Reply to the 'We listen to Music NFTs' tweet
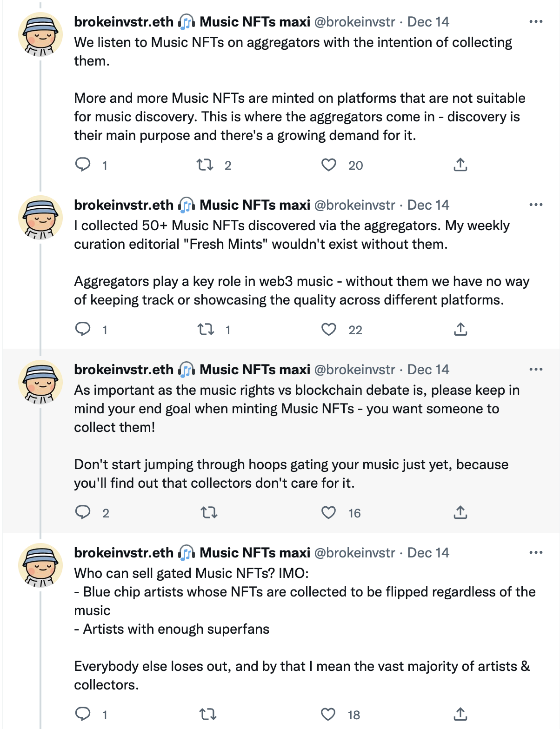The width and height of the screenshot is (560, 729). [x=83, y=165]
